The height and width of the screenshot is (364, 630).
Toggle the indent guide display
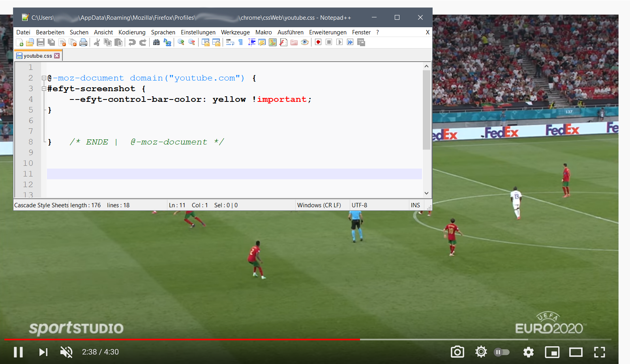[x=251, y=42]
